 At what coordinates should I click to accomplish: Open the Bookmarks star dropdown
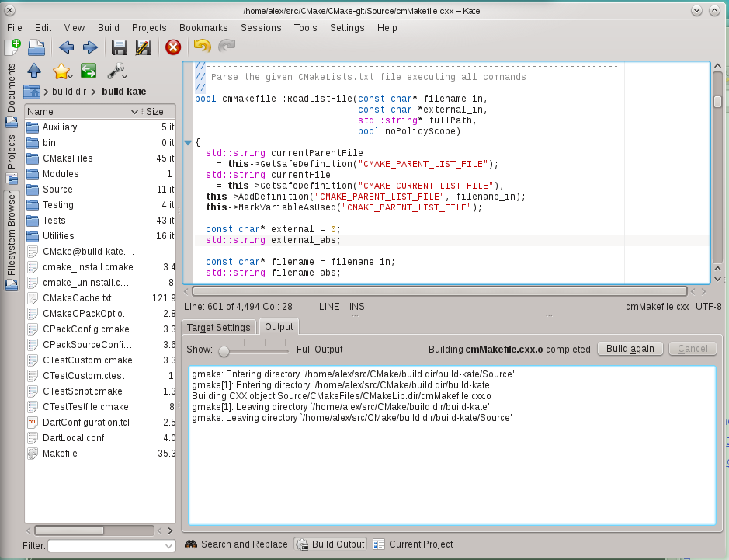point(62,71)
